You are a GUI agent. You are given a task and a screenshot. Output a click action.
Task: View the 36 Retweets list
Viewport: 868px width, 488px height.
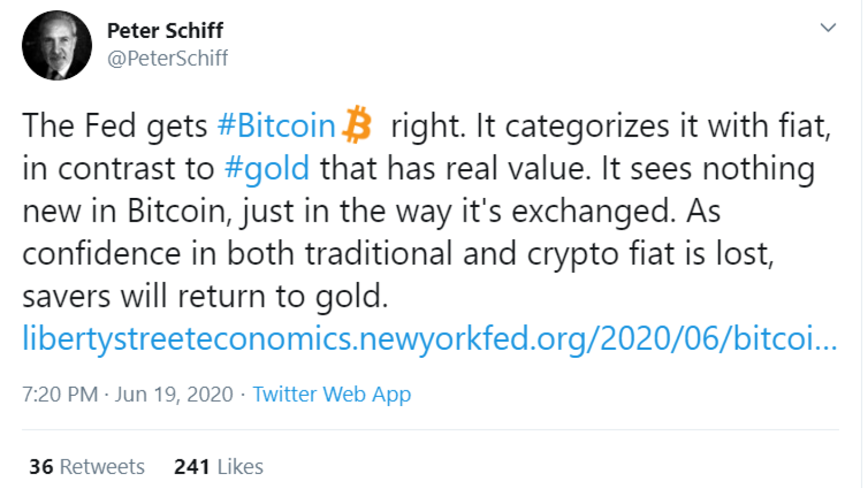(87, 467)
